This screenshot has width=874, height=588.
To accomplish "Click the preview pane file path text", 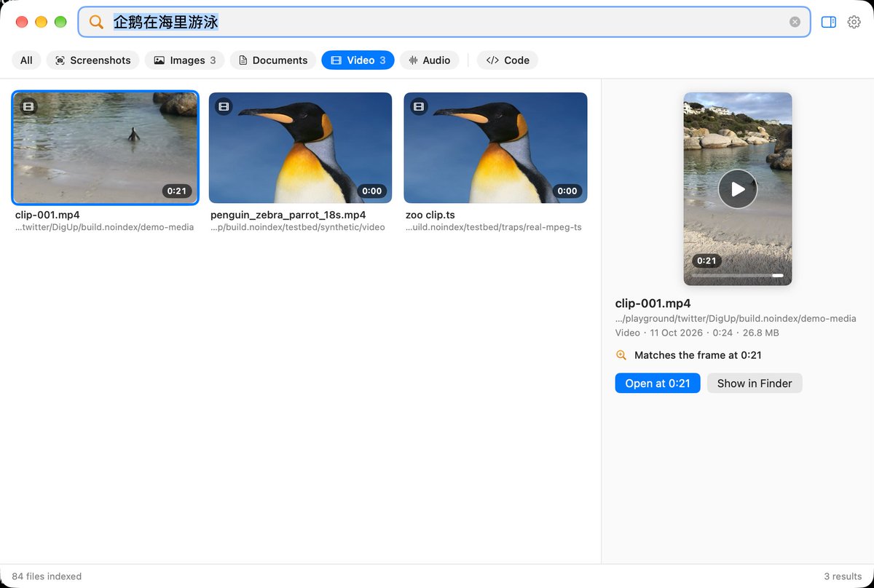I will click(736, 319).
